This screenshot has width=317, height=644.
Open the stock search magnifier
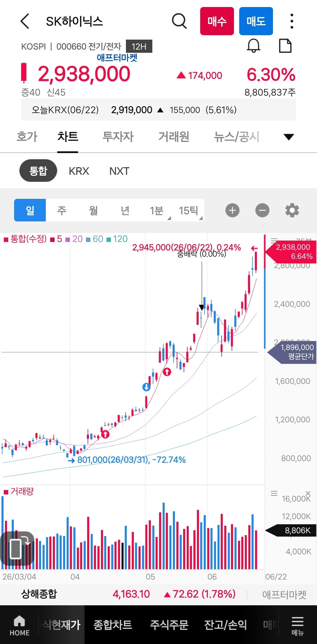tap(179, 21)
